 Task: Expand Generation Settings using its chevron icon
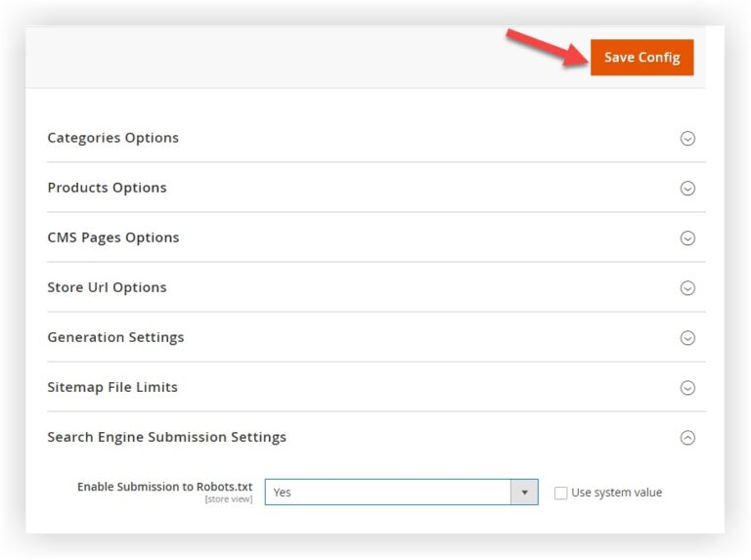pos(687,338)
